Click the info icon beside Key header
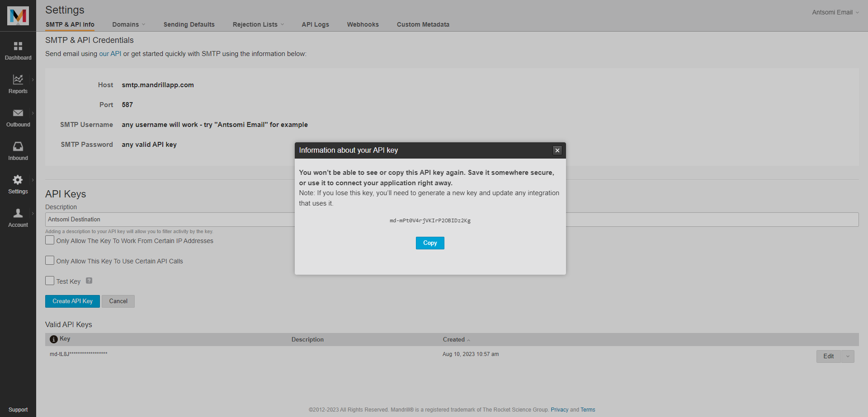Viewport: 868px width, 417px height. coord(54,339)
